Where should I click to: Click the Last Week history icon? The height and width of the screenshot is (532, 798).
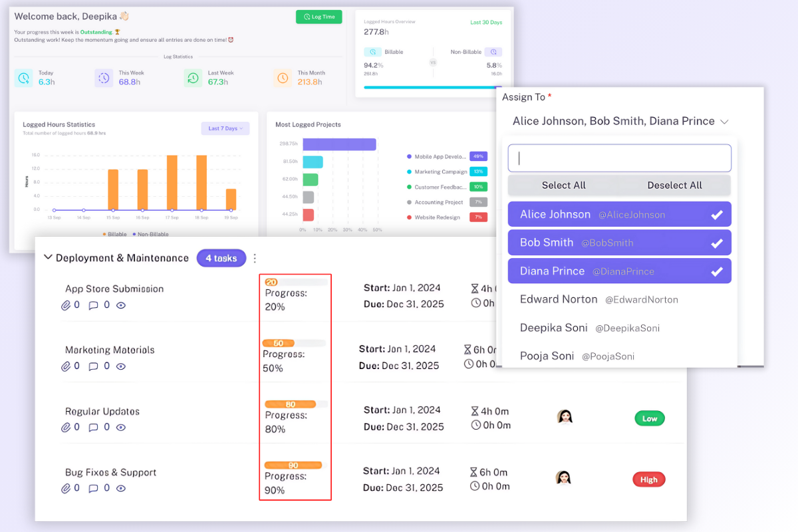point(193,78)
